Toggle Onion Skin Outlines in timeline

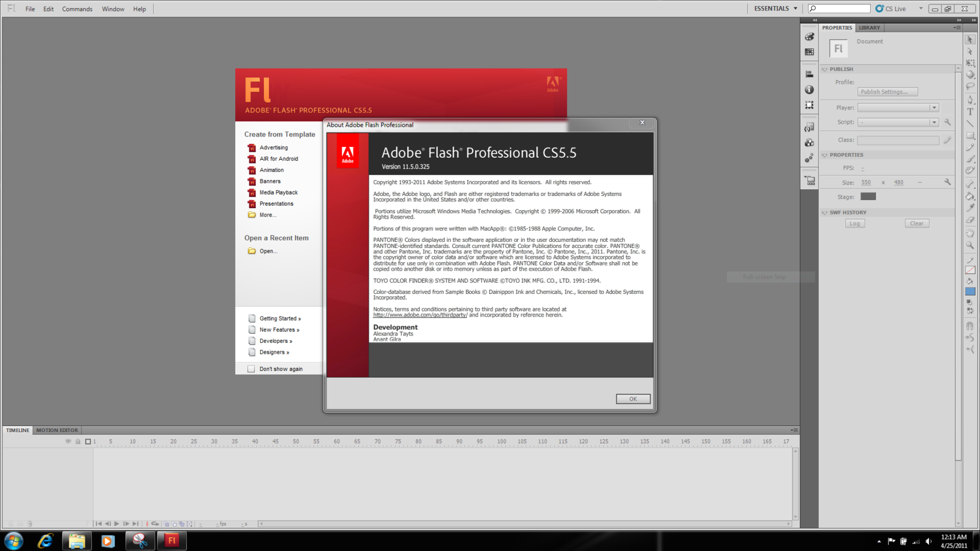point(174,524)
